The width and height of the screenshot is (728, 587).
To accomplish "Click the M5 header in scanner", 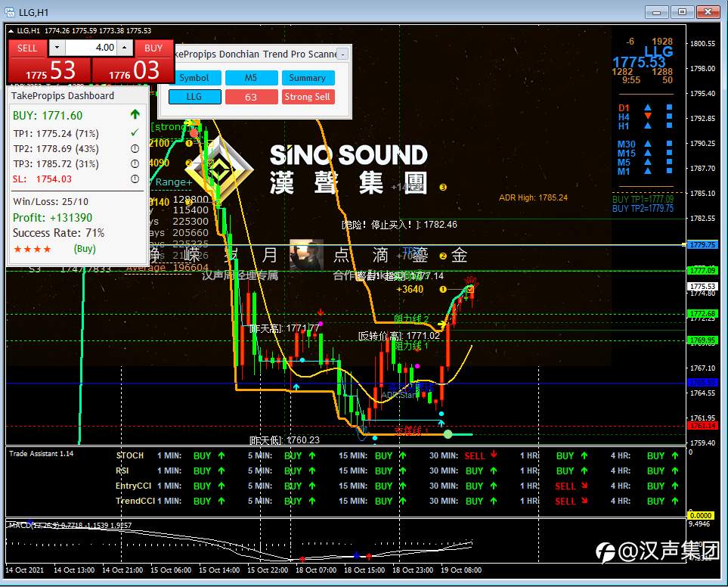I will click(251, 78).
